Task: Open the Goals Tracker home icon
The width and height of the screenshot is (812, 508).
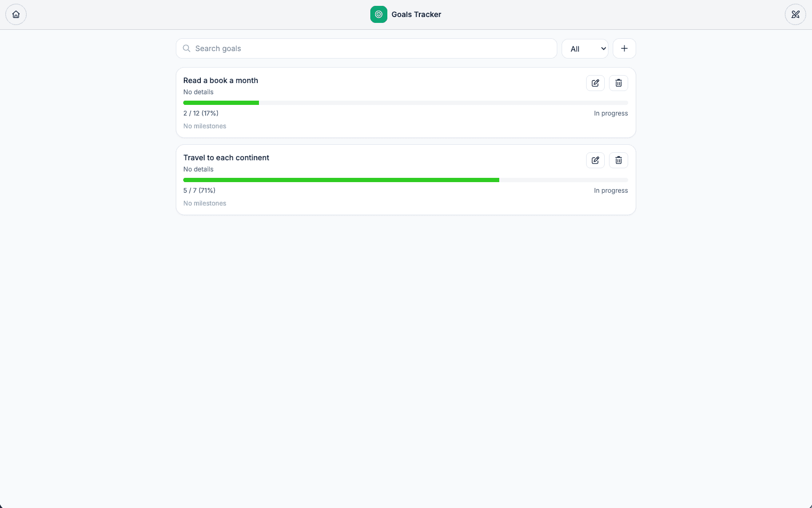Action: click(x=16, y=14)
